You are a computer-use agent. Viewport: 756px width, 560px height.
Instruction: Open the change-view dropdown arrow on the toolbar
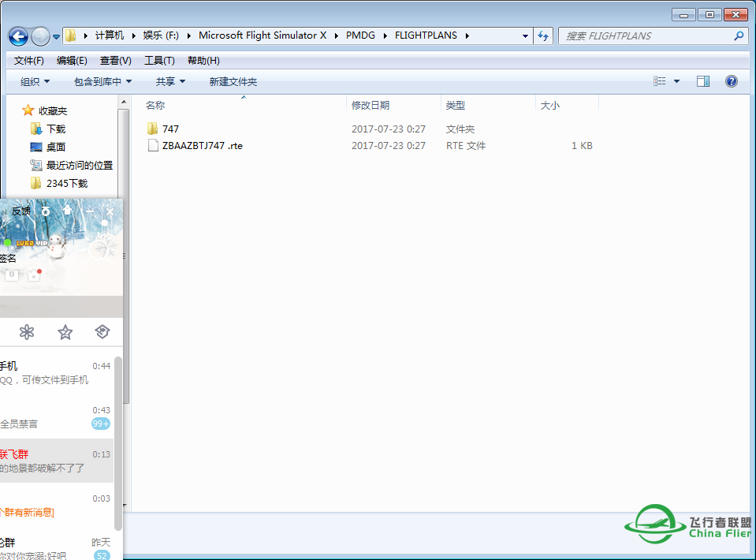click(x=676, y=80)
